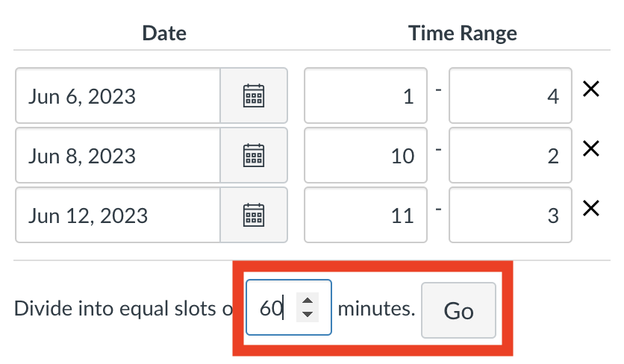Select start time field showing 10
This screenshot has width=624, height=364.
[x=365, y=155]
